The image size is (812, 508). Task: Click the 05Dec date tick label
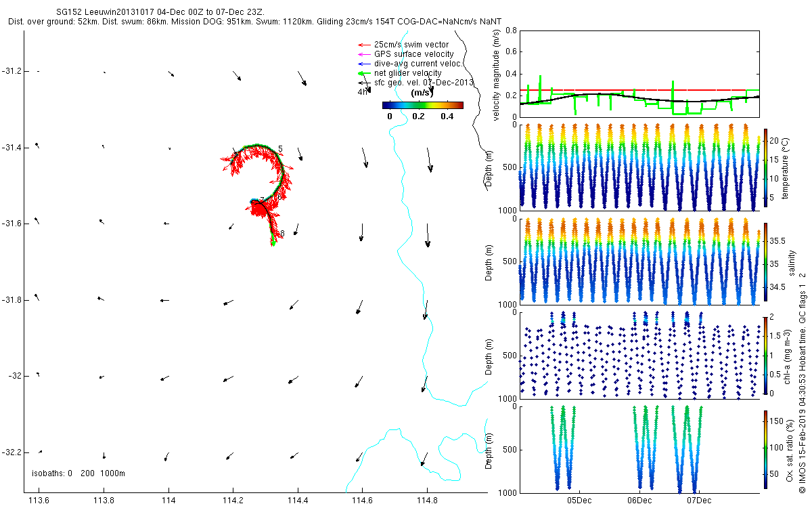[580, 501]
